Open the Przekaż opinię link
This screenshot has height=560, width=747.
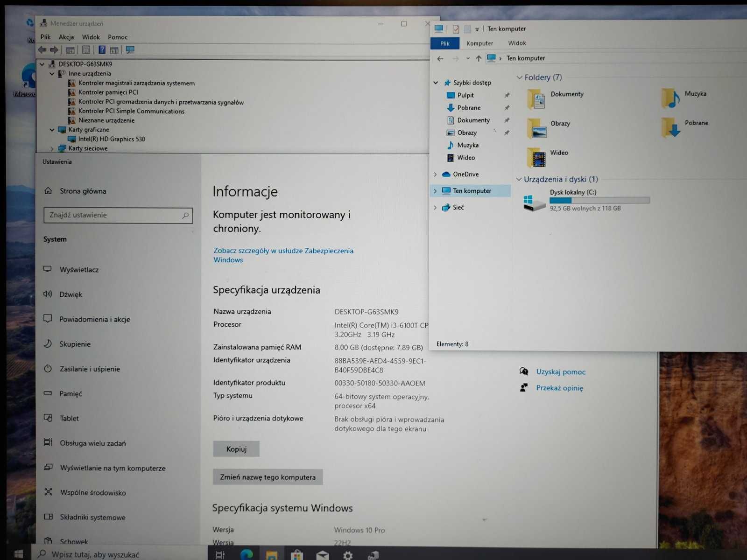click(x=559, y=388)
